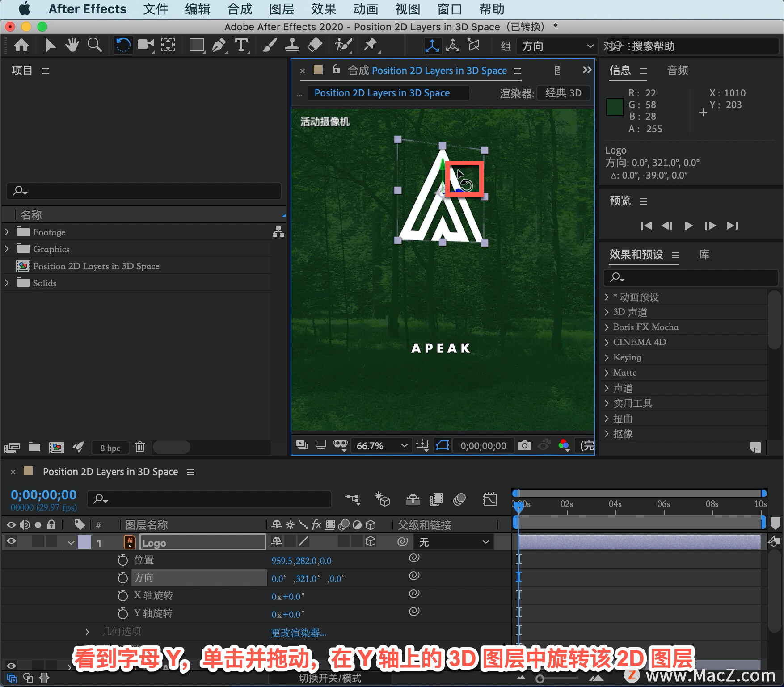Click the 更改渲染器... link
Image resolution: width=784 pixels, height=687 pixels.
pyautogui.click(x=299, y=633)
